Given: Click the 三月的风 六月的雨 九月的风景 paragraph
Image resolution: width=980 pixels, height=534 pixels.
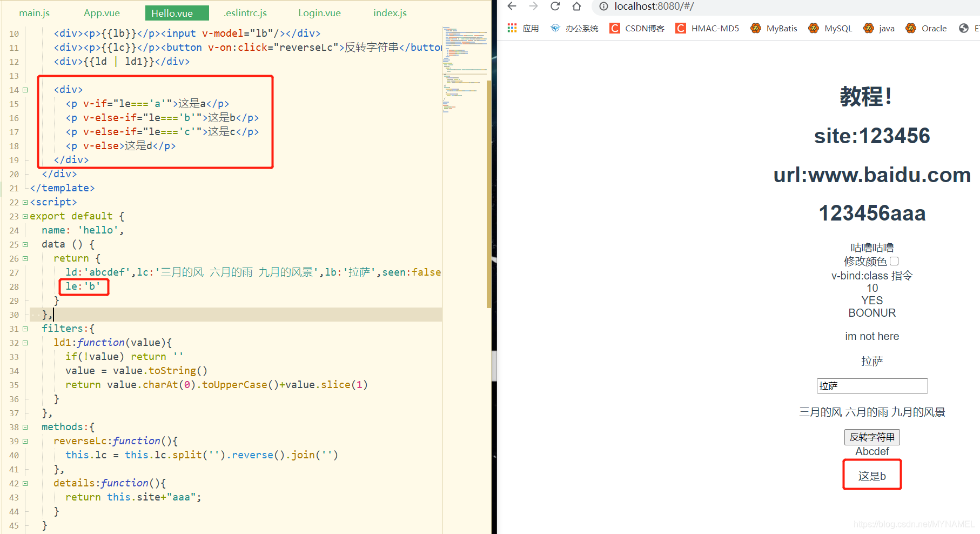Looking at the screenshot, I should tap(872, 412).
